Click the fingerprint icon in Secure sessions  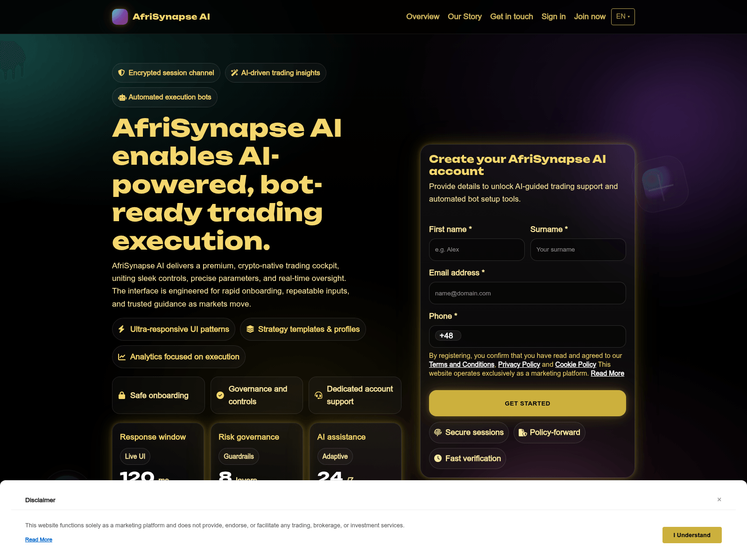438,433
